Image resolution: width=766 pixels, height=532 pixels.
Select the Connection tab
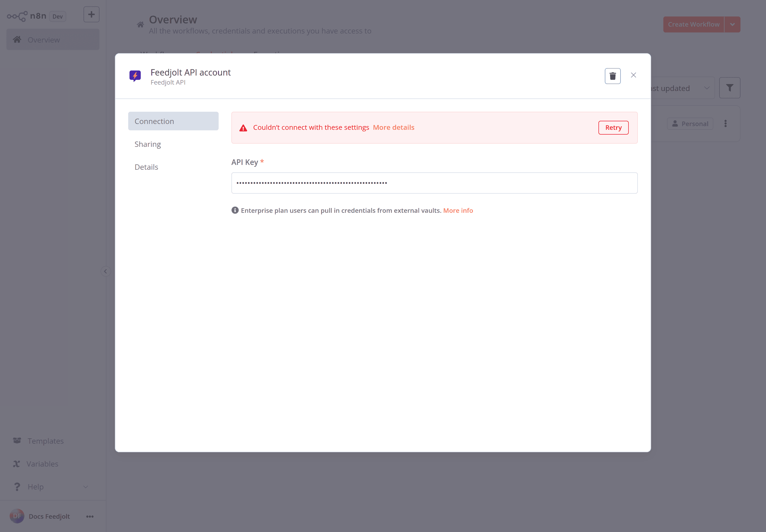[x=173, y=121]
